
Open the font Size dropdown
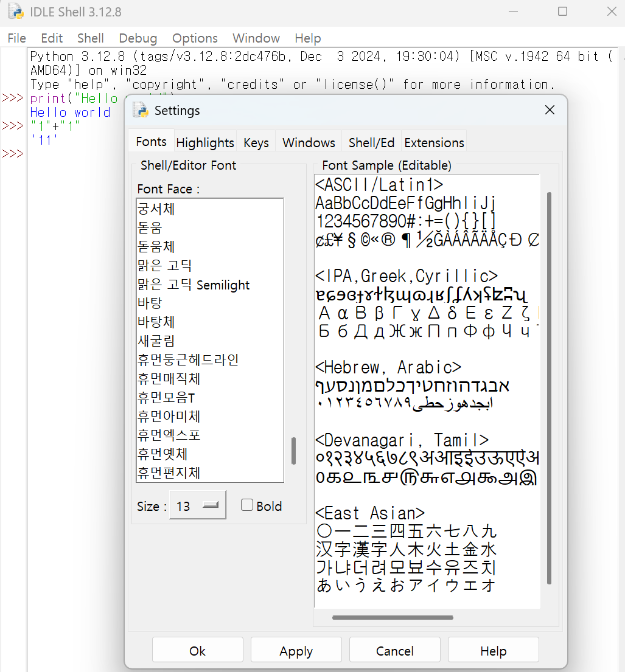(198, 505)
